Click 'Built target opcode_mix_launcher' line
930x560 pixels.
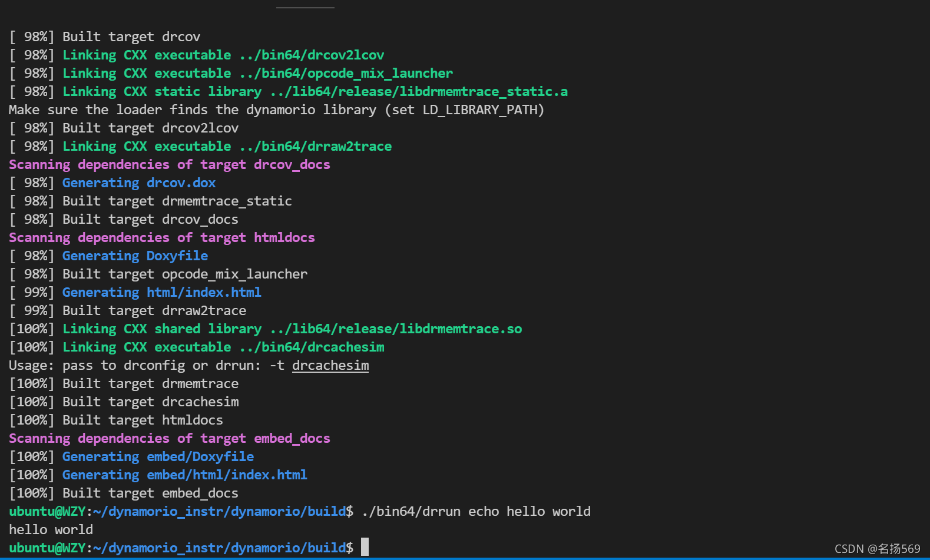pyautogui.click(x=158, y=274)
